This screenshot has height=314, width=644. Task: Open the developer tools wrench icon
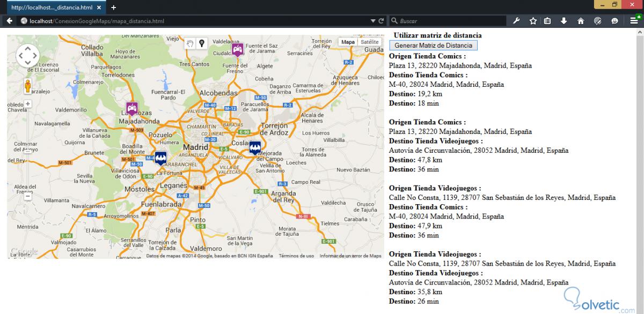pyautogui.click(x=517, y=21)
